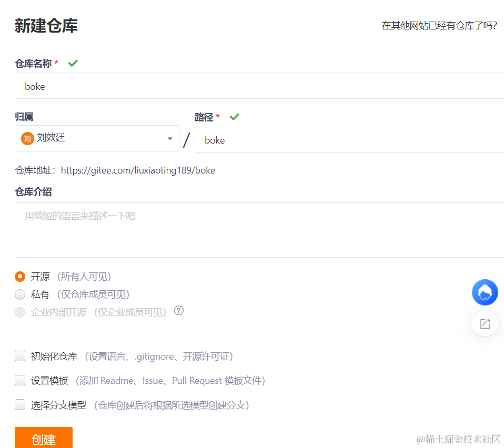Select the 开源 visibility option

pos(19,276)
